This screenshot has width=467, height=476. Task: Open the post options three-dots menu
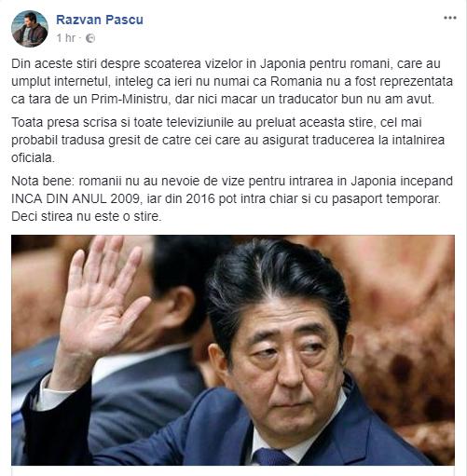[x=449, y=18]
